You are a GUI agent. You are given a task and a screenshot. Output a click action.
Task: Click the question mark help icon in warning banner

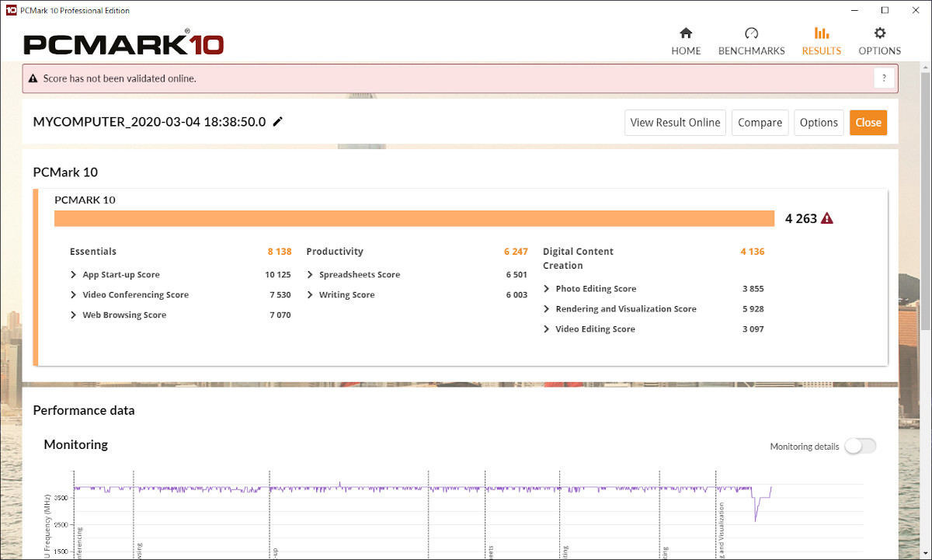[884, 78]
